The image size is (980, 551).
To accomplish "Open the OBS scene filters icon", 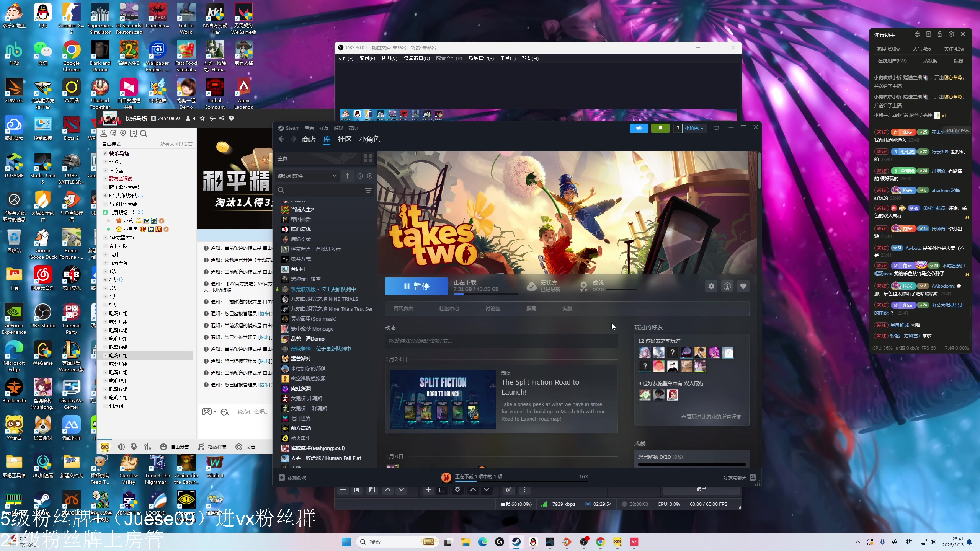I will (x=372, y=489).
